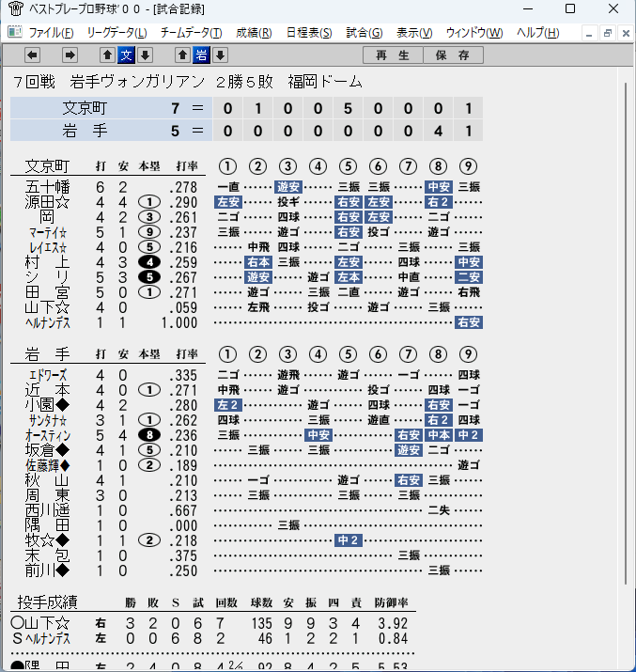Viewport: 636px width, 672px height.
Task: Click the document icon left of ファイル menu
Action: [x=15, y=32]
